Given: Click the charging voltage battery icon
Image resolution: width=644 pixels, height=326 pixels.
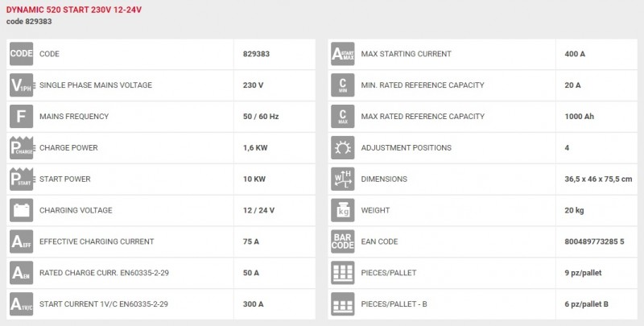Looking at the screenshot, I should tap(21, 211).
